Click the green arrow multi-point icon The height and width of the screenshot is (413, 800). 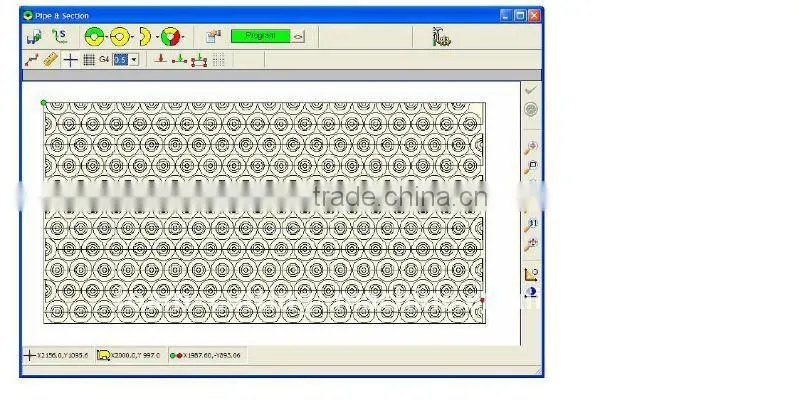179,60
